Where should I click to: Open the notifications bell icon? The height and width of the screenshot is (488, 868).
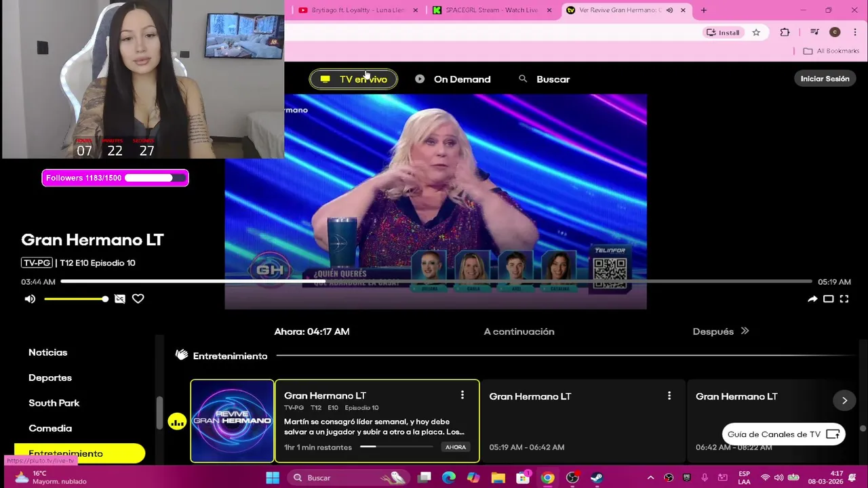pyautogui.click(x=852, y=478)
